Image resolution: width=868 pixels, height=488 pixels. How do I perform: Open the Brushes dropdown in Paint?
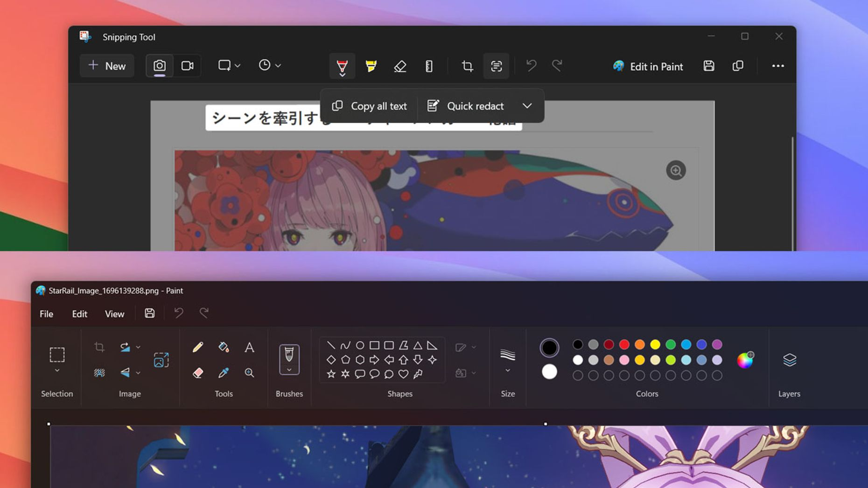click(289, 360)
